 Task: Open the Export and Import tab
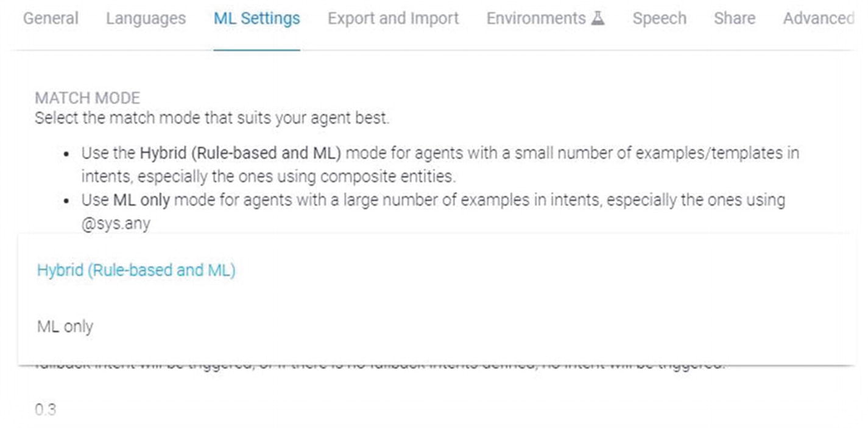point(393,18)
